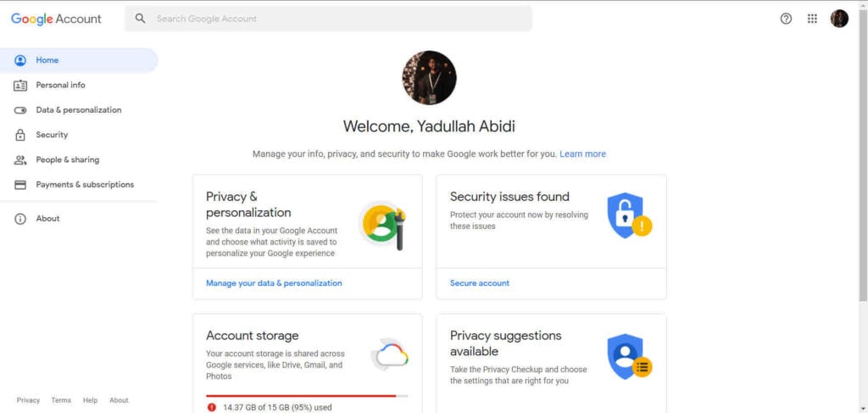Image resolution: width=868 pixels, height=413 pixels.
Task: Open the Help question mark icon
Action: point(786,19)
